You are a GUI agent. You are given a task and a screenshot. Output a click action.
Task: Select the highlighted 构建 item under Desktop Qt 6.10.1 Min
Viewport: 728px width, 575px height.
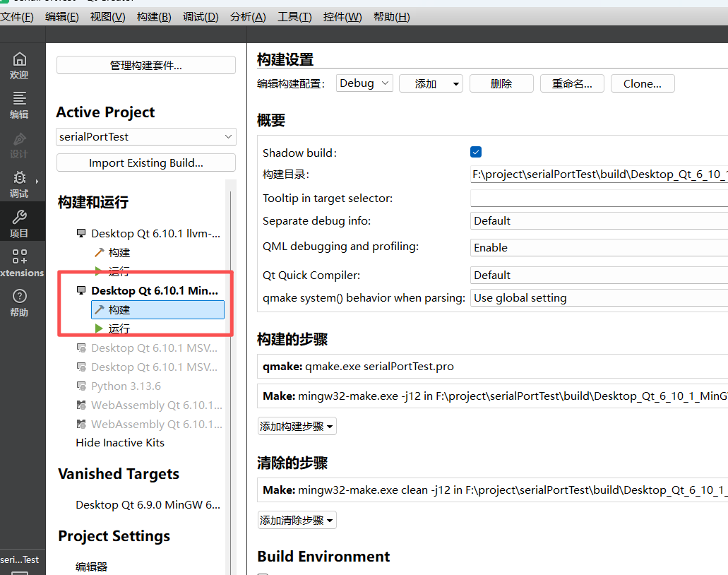pos(158,310)
